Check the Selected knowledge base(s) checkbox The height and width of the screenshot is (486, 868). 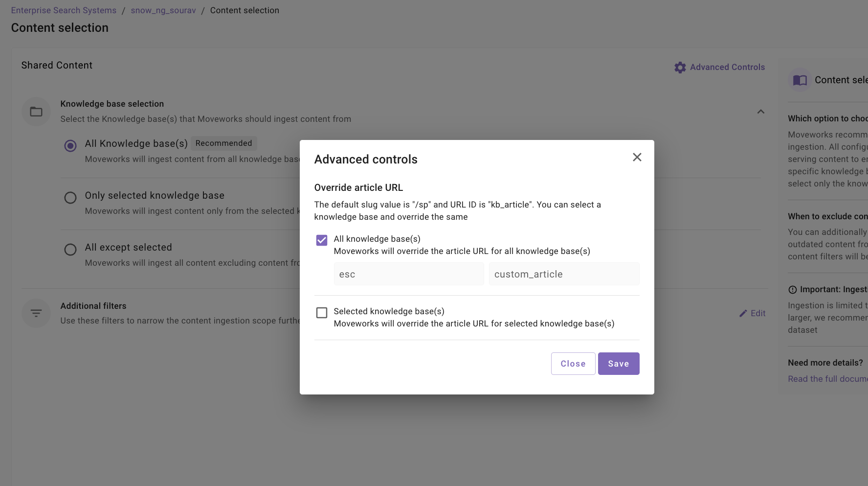click(322, 312)
